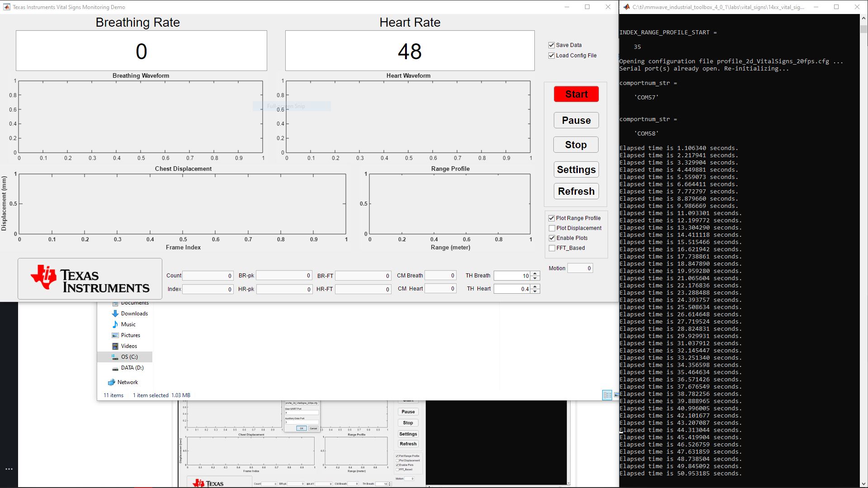Open the Pictures folder in the navigation pane
This screenshot has height=488, width=868.
pyautogui.click(x=116, y=335)
